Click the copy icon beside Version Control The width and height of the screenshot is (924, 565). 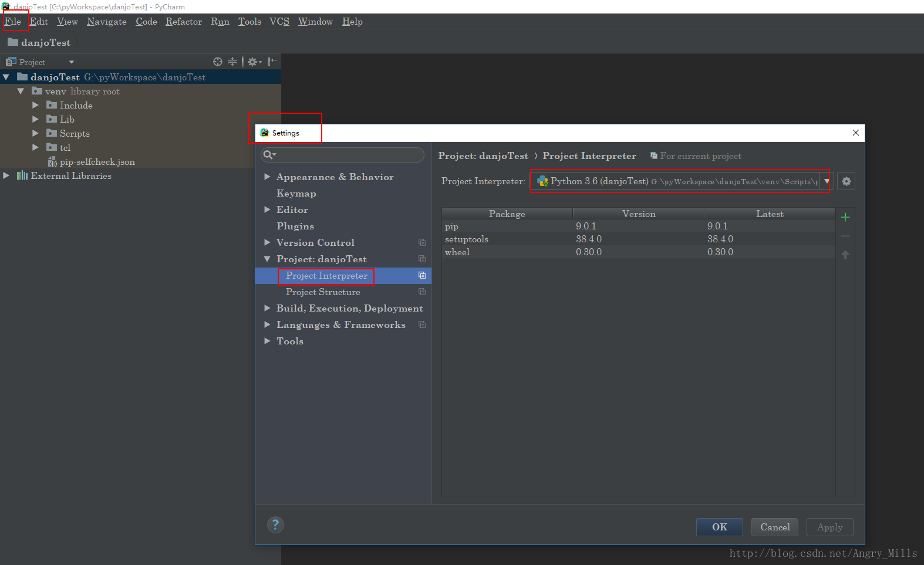pyautogui.click(x=421, y=242)
